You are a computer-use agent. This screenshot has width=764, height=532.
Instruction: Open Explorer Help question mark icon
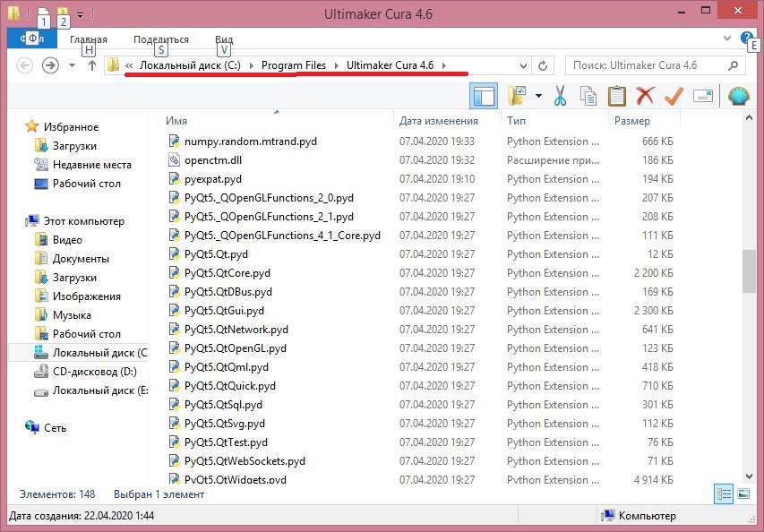[746, 38]
